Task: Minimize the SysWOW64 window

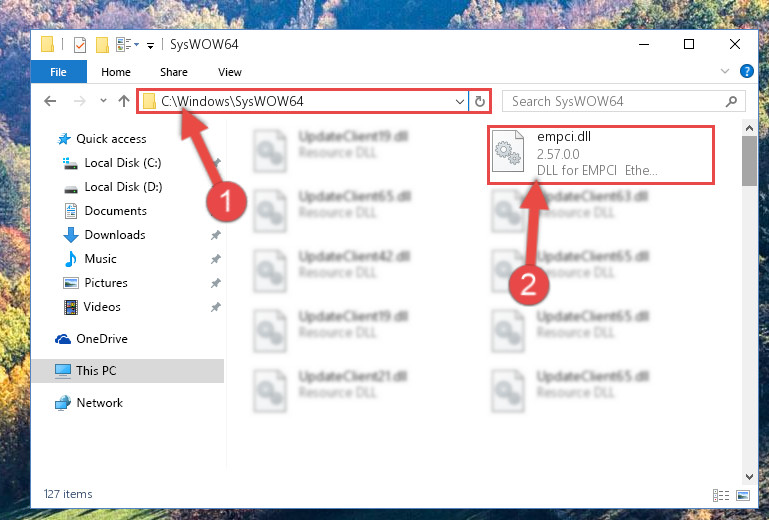Action: [x=644, y=44]
